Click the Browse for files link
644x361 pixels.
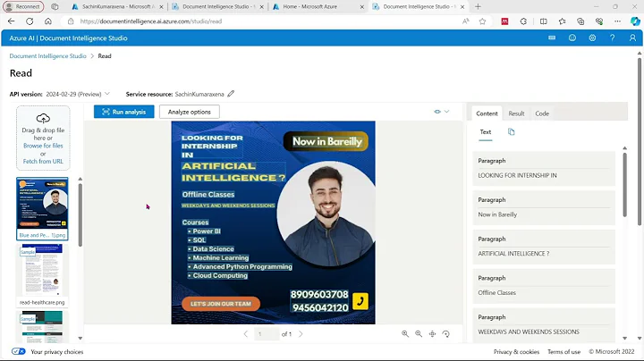(x=43, y=146)
